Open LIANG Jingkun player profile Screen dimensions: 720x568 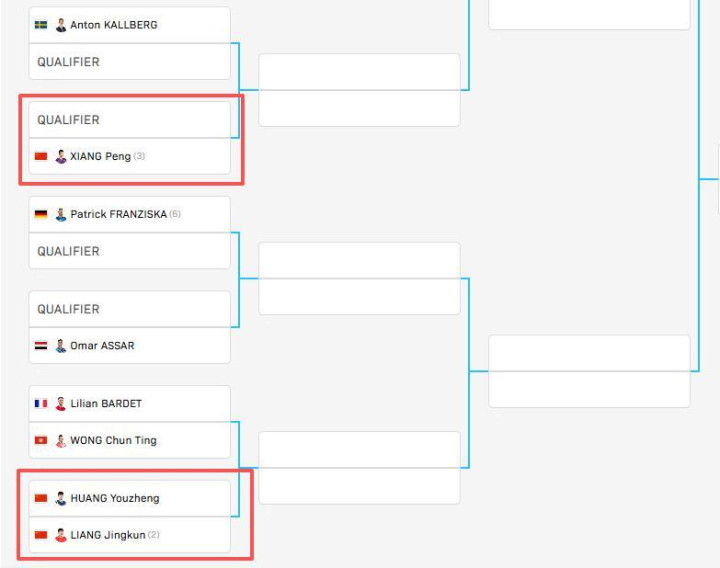tap(108, 535)
